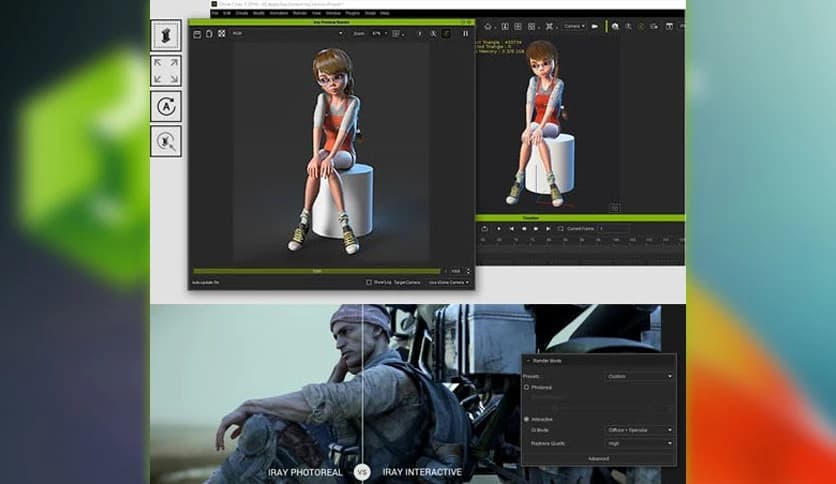Click the magnifier character search icon
The height and width of the screenshot is (484, 836).
click(x=166, y=141)
